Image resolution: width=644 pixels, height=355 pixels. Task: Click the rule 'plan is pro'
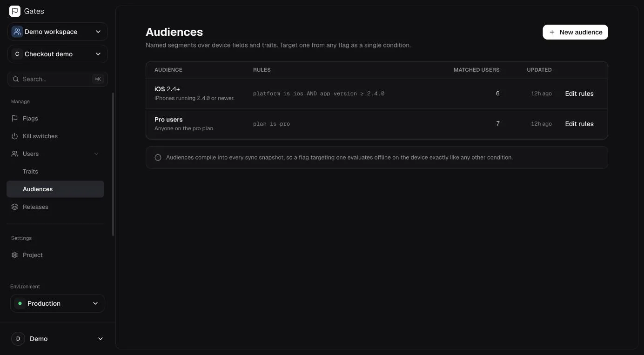[x=271, y=124]
